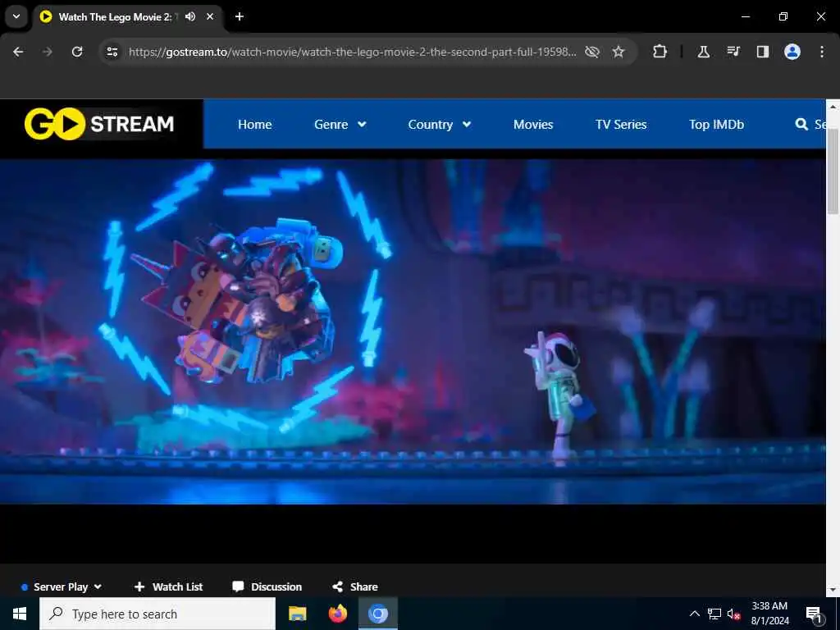Click the Share button label
This screenshot has width=840, height=630.
[x=363, y=587]
